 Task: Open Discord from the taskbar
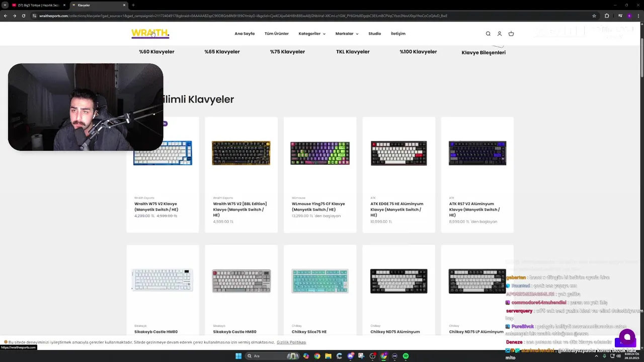click(351, 356)
